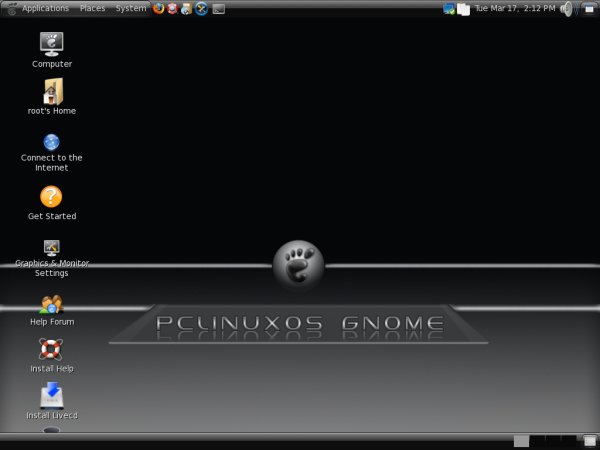
Task: Open the Places menu
Action: [x=92, y=8]
